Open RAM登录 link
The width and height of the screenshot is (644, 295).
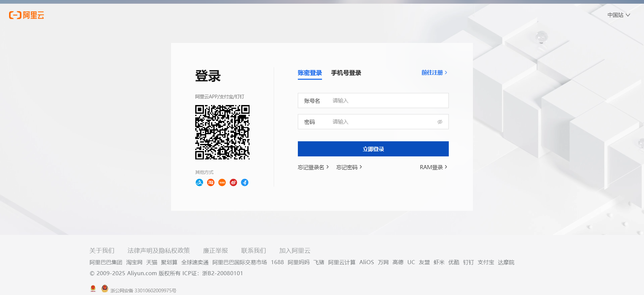[433, 167]
